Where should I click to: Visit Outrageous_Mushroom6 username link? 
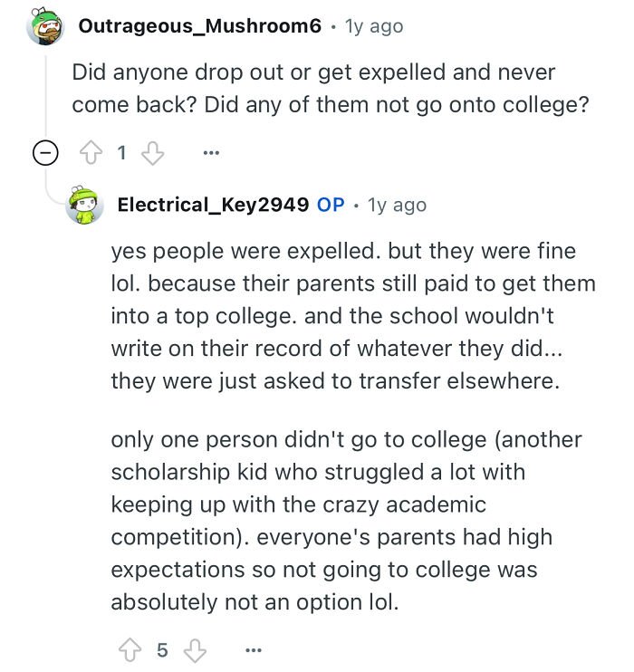(199, 26)
